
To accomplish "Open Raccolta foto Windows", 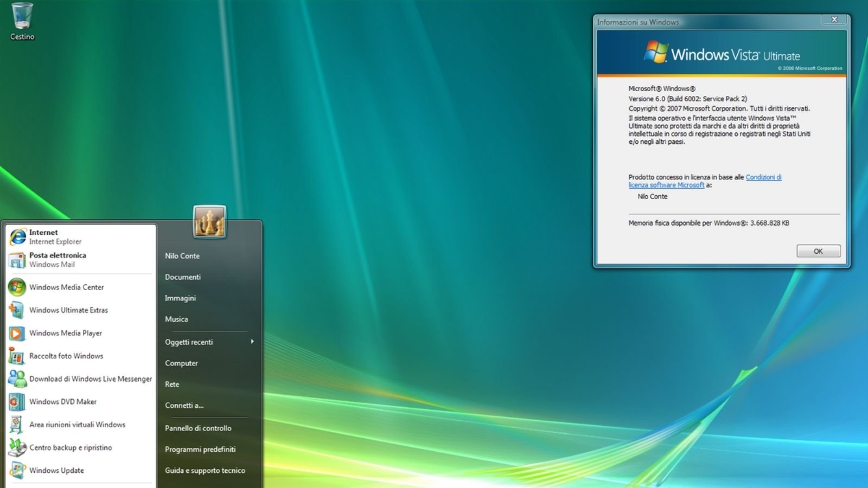I will (x=81, y=356).
